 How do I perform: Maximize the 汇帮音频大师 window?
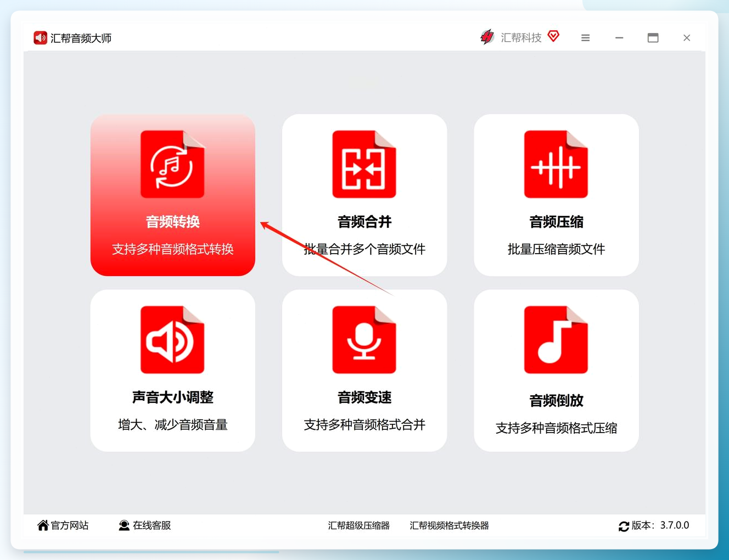coord(653,38)
